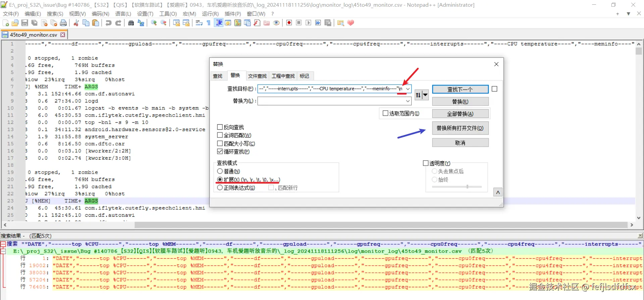
Task: Open the 搜索(S) menu
Action: pyautogui.click(x=55, y=14)
